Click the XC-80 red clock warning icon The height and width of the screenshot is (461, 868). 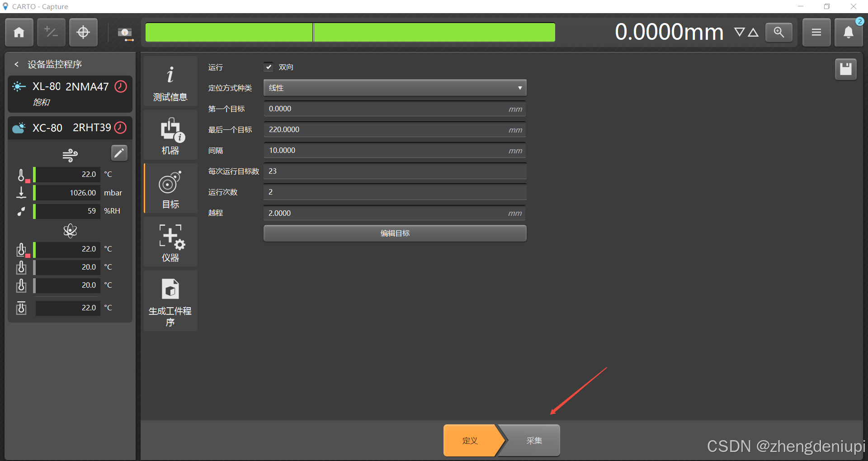[120, 128]
